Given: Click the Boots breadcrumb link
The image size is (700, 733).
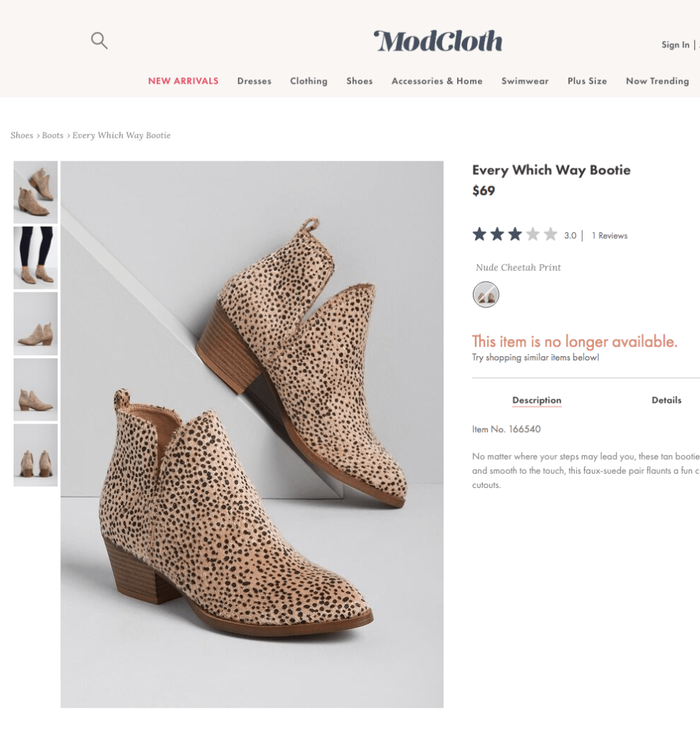Looking at the screenshot, I should (53, 135).
